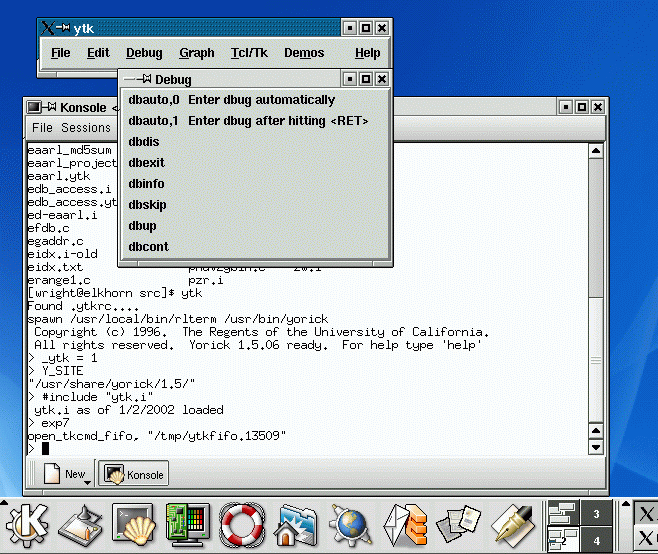This screenshot has width=658, height=554.
Task: Open the Tcl/Tk menu in ytk
Action: point(249,53)
